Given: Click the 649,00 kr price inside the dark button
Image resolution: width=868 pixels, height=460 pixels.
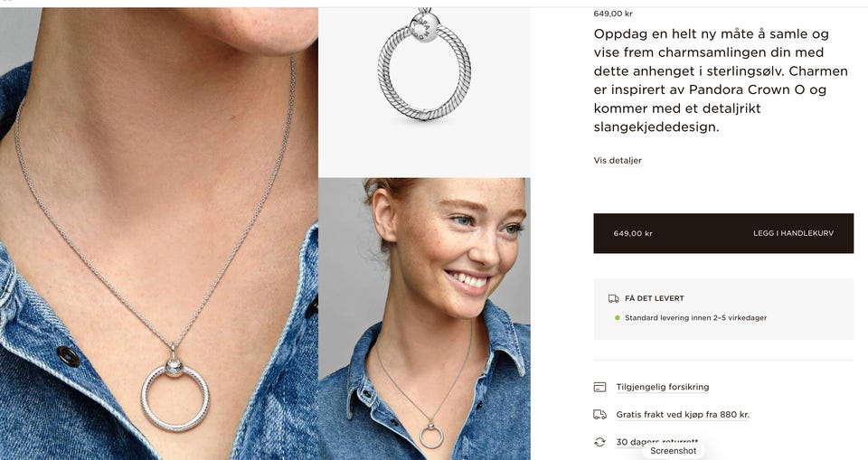Looking at the screenshot, I should click(633, 233).
